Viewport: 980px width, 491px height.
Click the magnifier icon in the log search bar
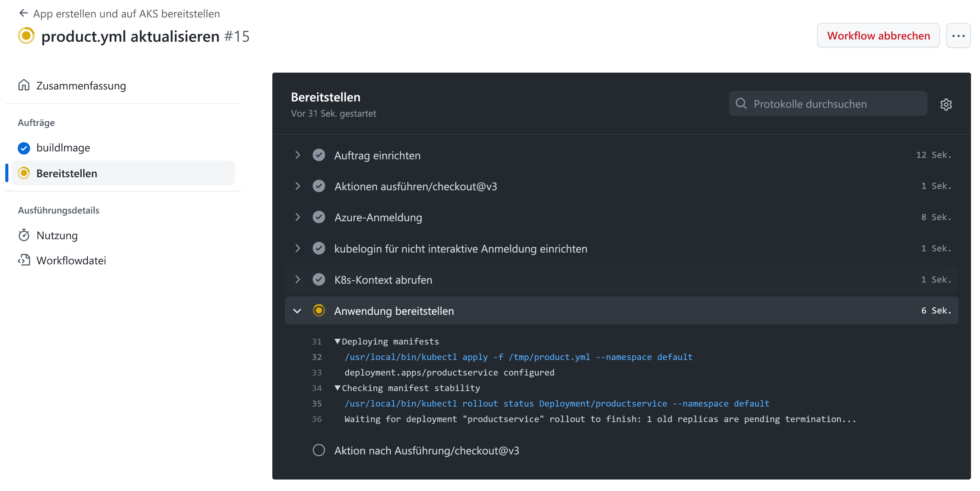[741, 103]
